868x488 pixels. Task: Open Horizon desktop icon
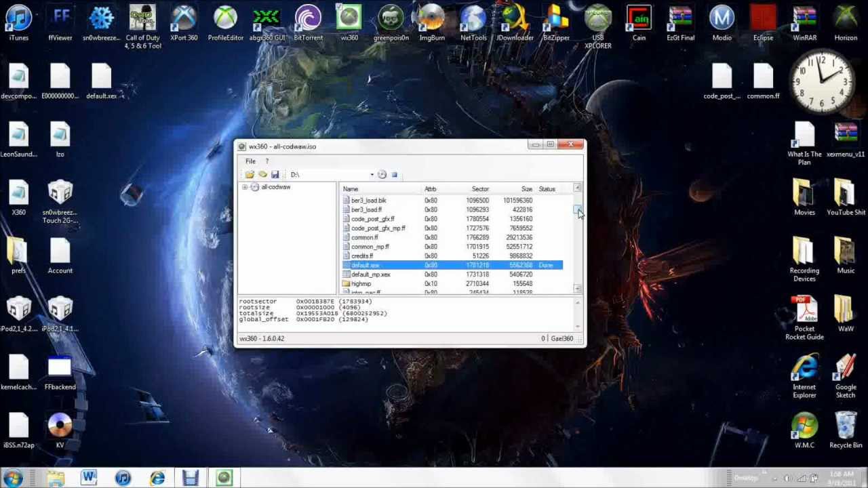[x=846, y=23]
